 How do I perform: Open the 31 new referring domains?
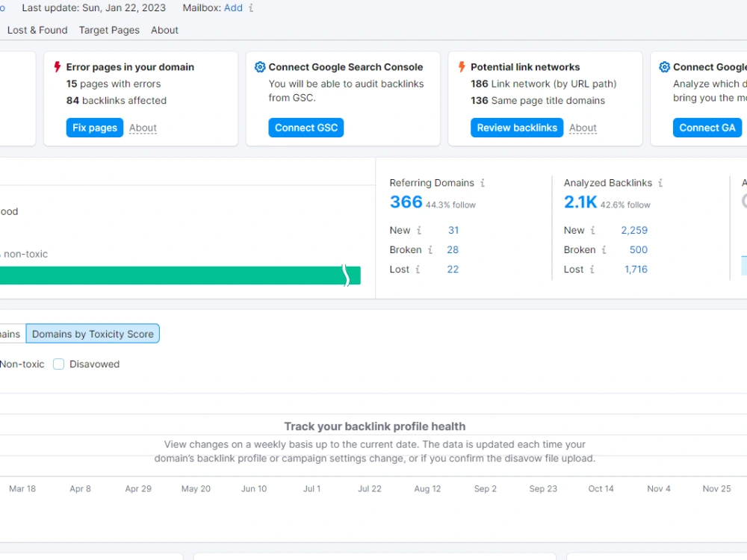point(453,231)
